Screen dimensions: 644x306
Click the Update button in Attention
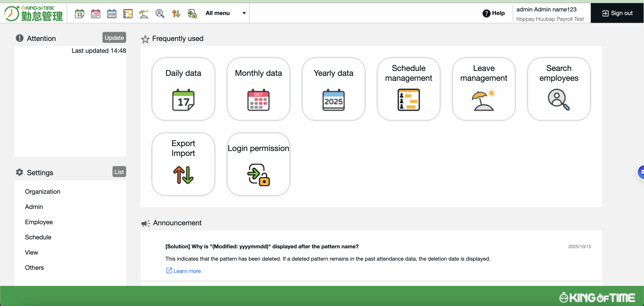114,38
